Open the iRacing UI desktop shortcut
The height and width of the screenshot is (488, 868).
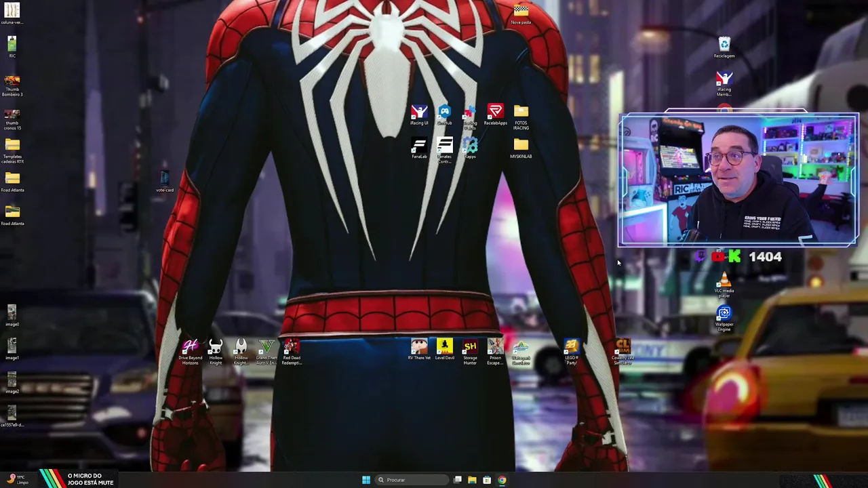pyautogui.click(x=419, y=115)
